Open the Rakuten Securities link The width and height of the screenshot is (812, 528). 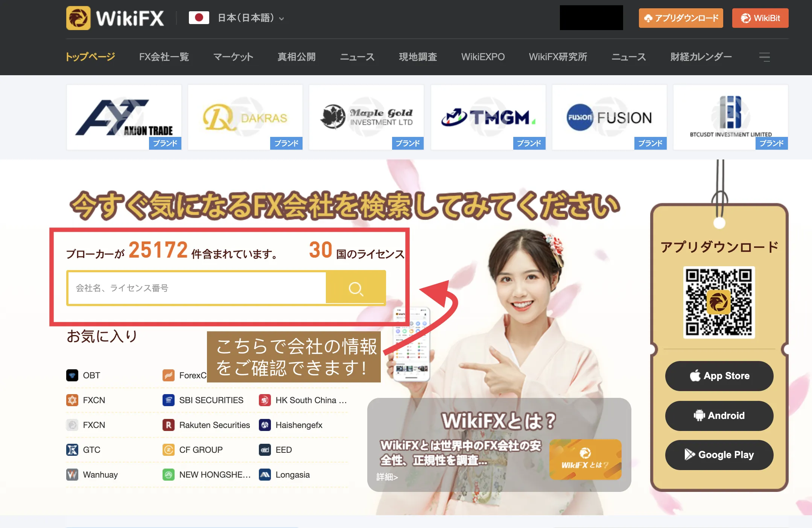[214, 425]
